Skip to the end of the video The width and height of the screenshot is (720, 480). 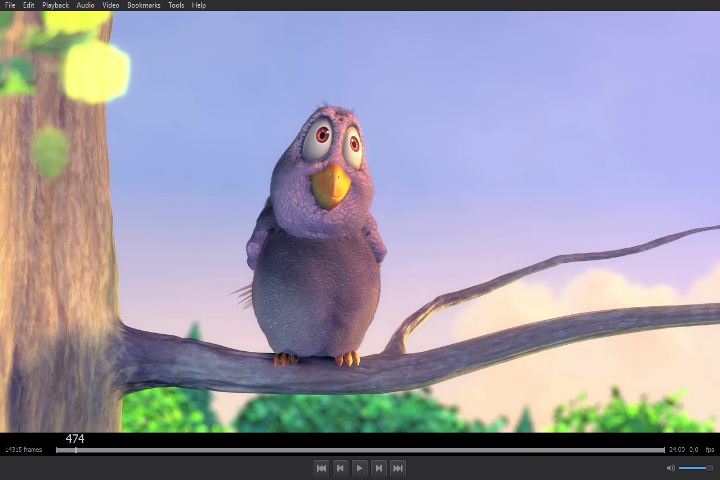pyautogui.click(x=397, y=467)
